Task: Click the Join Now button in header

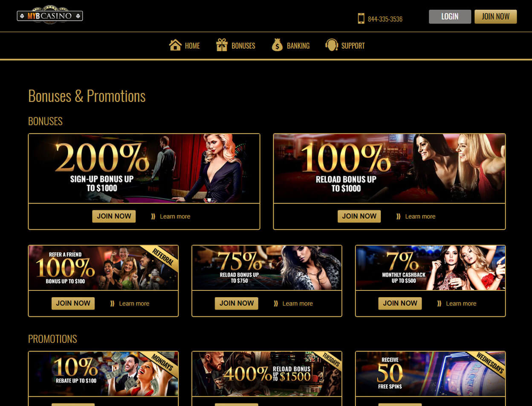Action: pyautogui.click(x=495, y=17)
